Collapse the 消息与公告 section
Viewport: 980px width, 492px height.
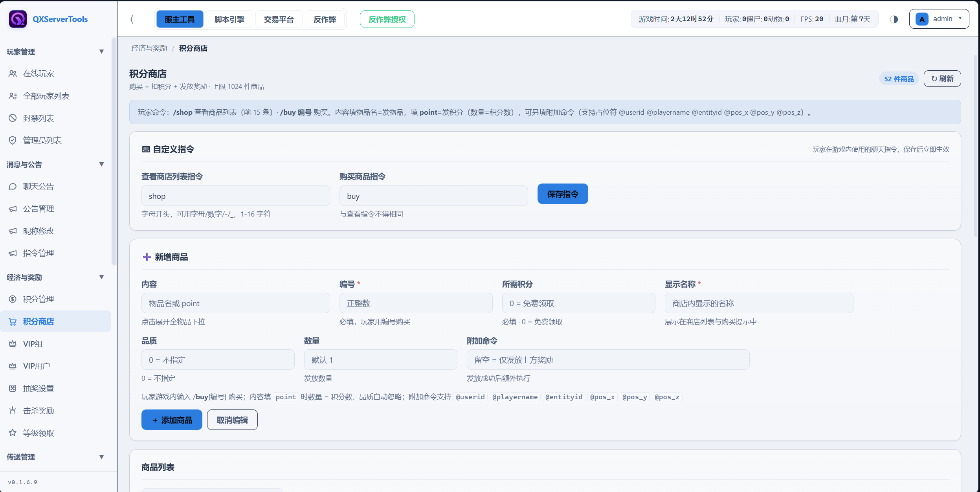pyautogui.click(x=101, y=164)
